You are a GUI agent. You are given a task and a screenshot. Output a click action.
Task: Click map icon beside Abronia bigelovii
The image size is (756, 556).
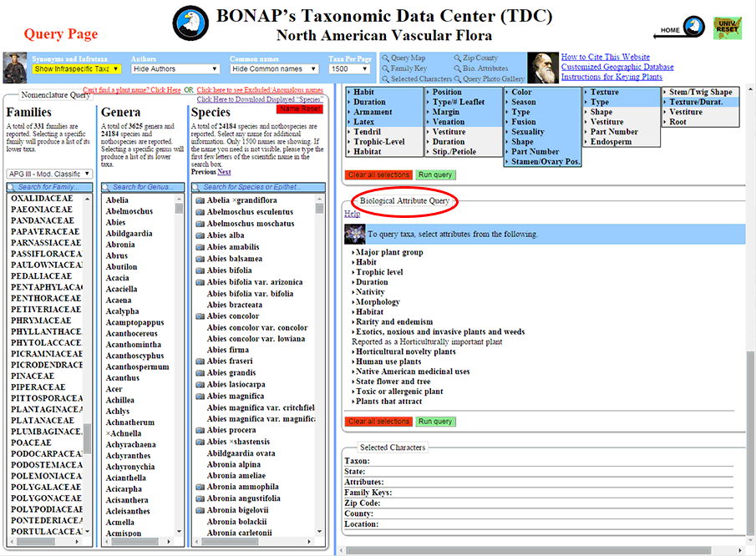[x=200, y=510]
